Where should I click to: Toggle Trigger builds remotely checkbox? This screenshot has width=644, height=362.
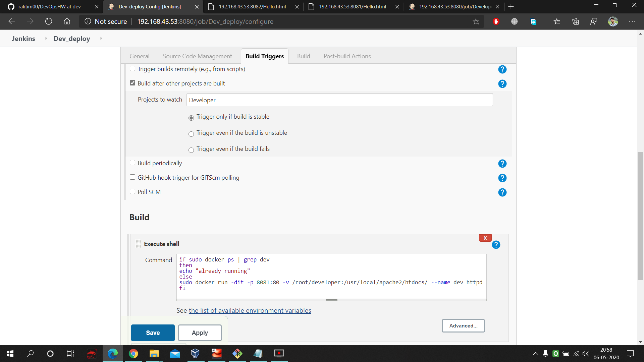[132, 68]
